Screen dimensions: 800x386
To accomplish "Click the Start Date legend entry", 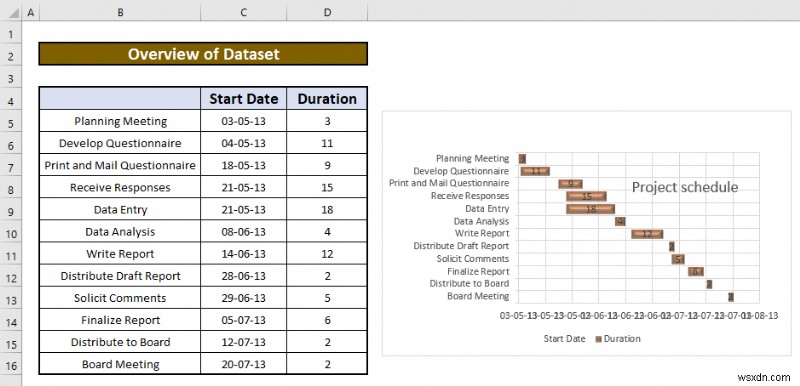I will [x=564, y=339].
